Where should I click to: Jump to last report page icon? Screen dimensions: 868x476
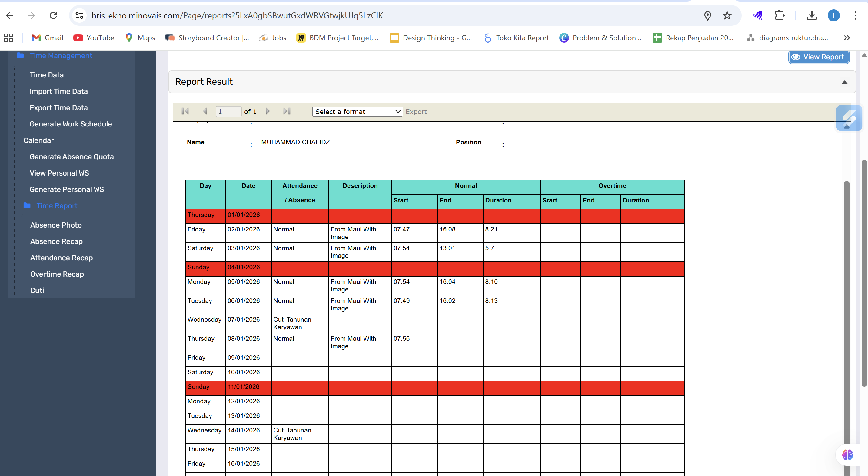click(x=287, y=111)
